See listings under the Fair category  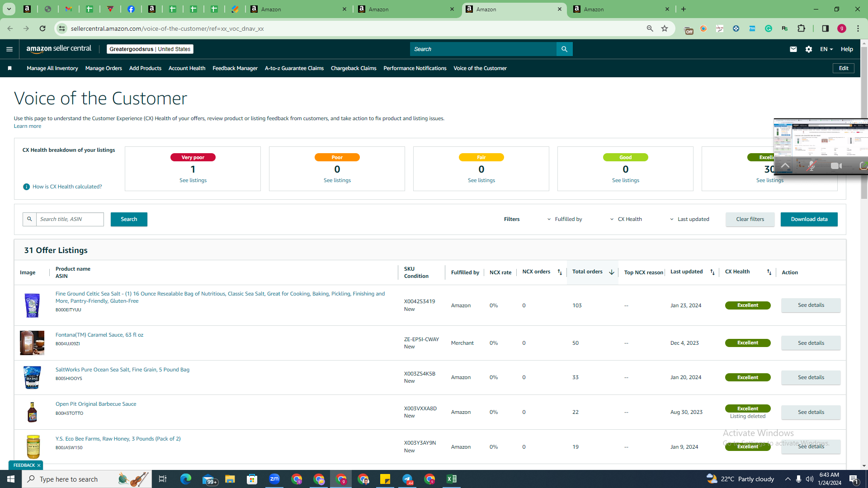point(481,180)
